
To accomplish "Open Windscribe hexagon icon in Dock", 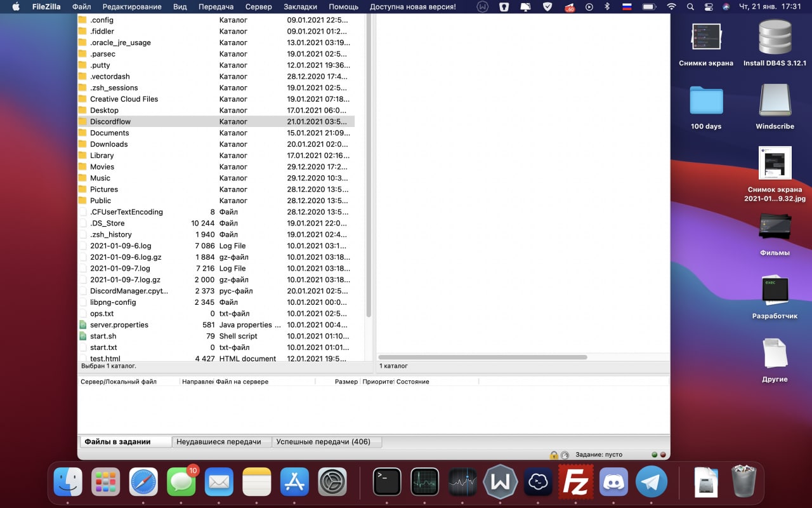I will [501, 482].
